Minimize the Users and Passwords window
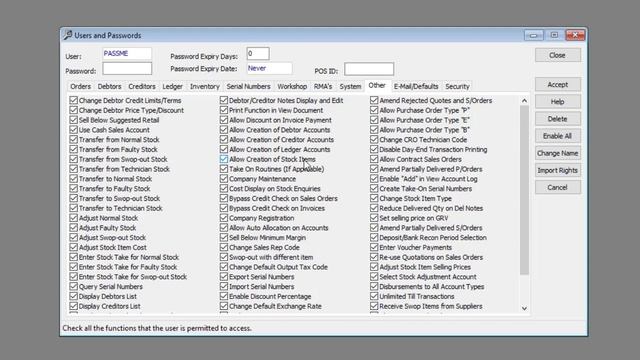 (533, 36)
